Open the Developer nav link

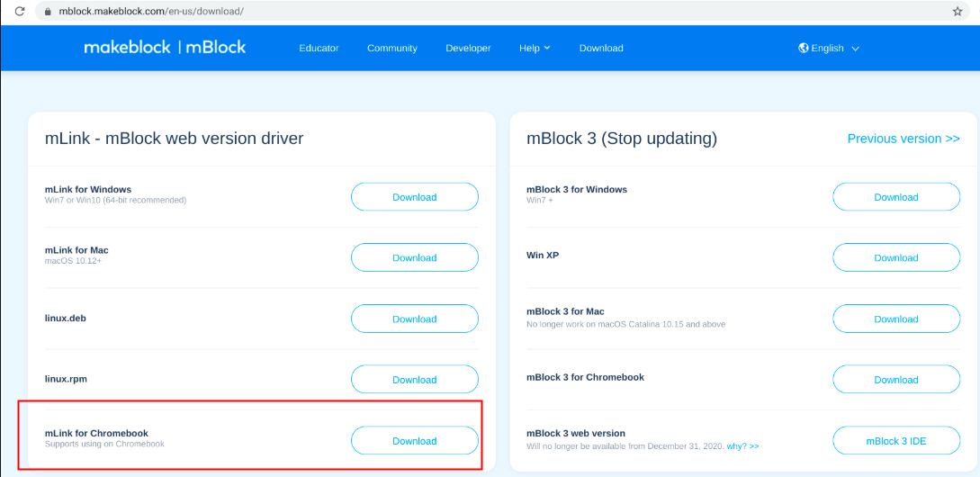[468, 48]
